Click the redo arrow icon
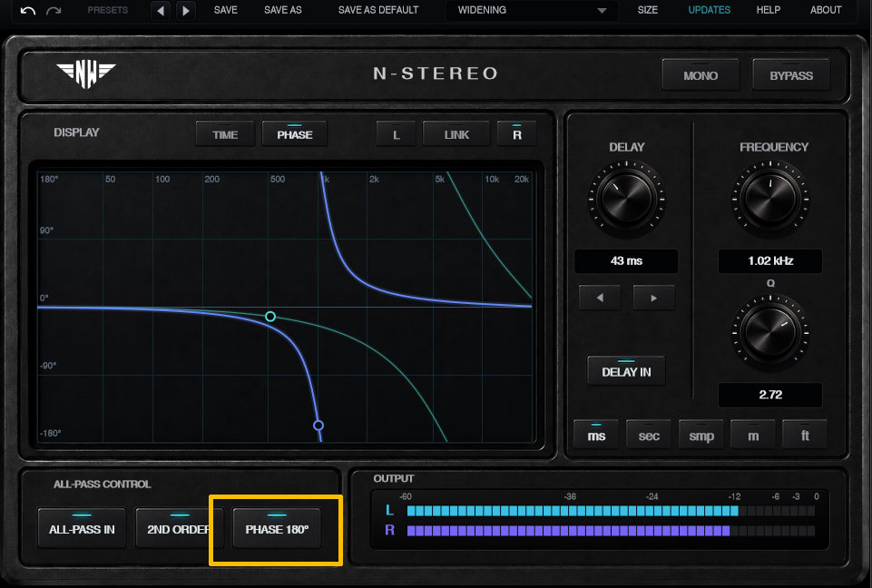This screenshot has height=588, width=872. tap(54, 11)
